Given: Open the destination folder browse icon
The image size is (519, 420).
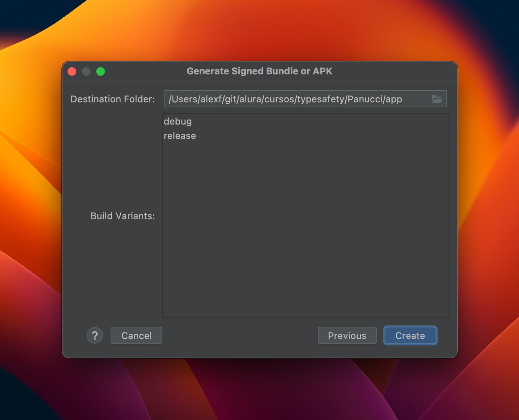Looking at the screenshot, I should point(437,99).
